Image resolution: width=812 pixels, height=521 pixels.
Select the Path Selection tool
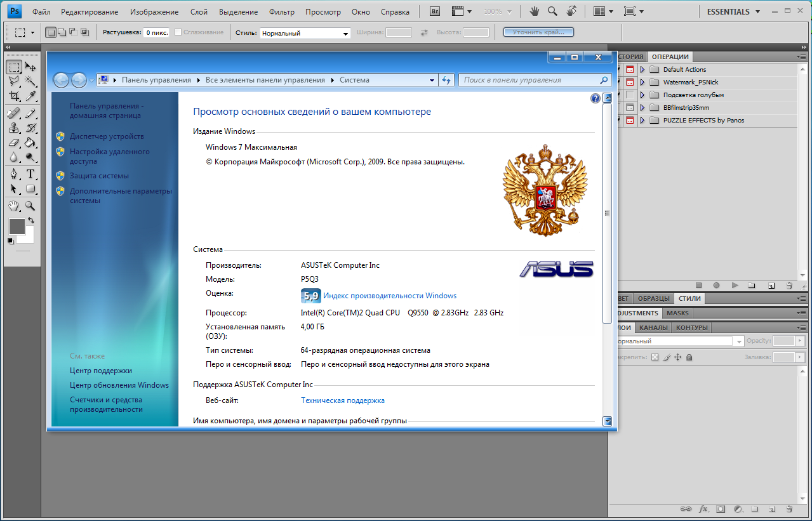click(14, 188)
